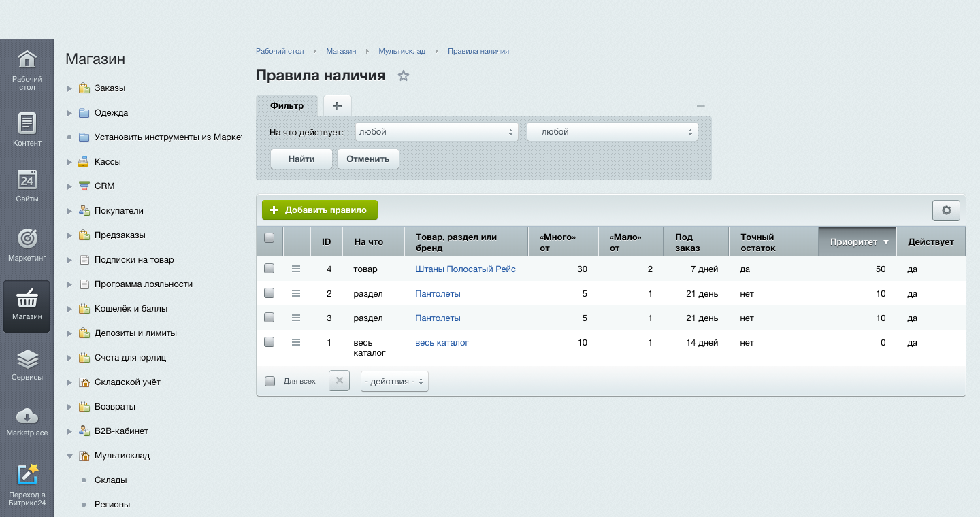Toggle select-all checkbox in table header
980x517 pixels.
[x=269, y=237]
